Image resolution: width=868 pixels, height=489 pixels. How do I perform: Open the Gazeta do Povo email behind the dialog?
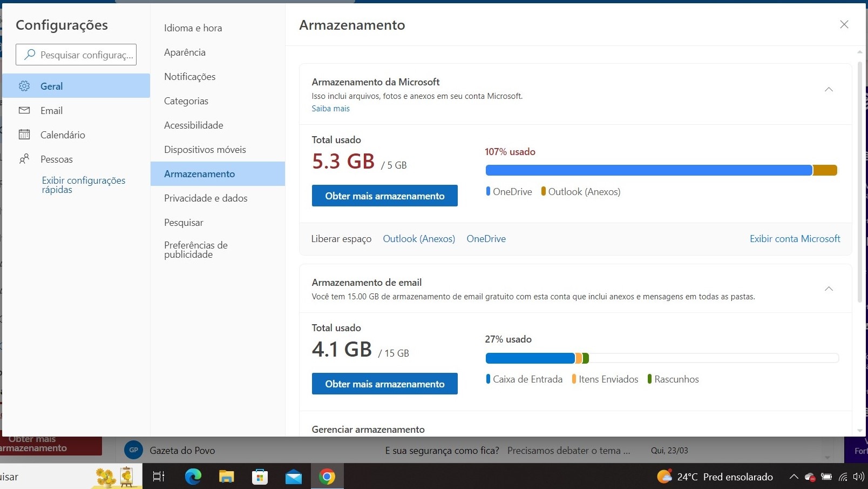[x=475, y=450]
